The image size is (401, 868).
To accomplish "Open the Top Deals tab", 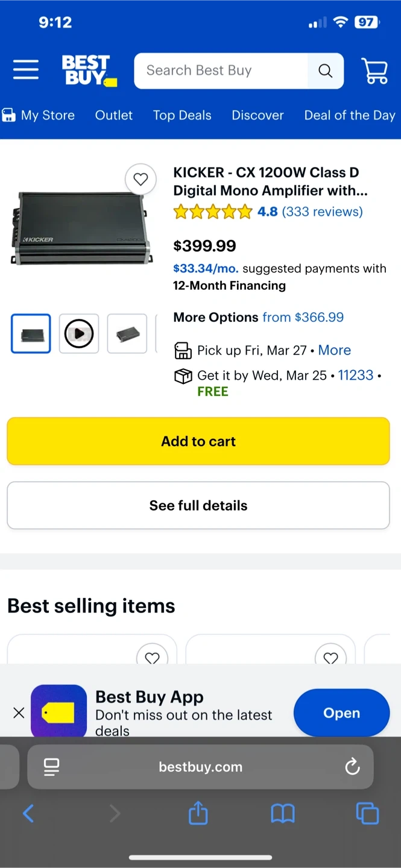I will 182,115.
